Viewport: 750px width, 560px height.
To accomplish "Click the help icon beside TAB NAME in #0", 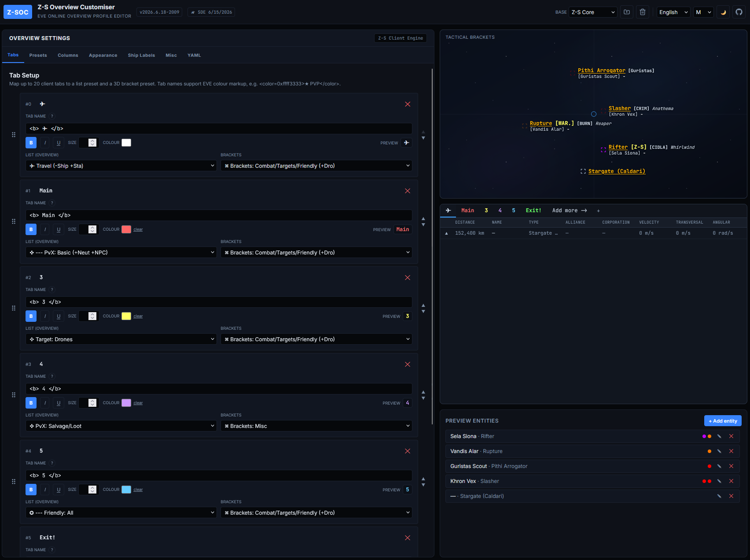I will [x=52, y=116].
